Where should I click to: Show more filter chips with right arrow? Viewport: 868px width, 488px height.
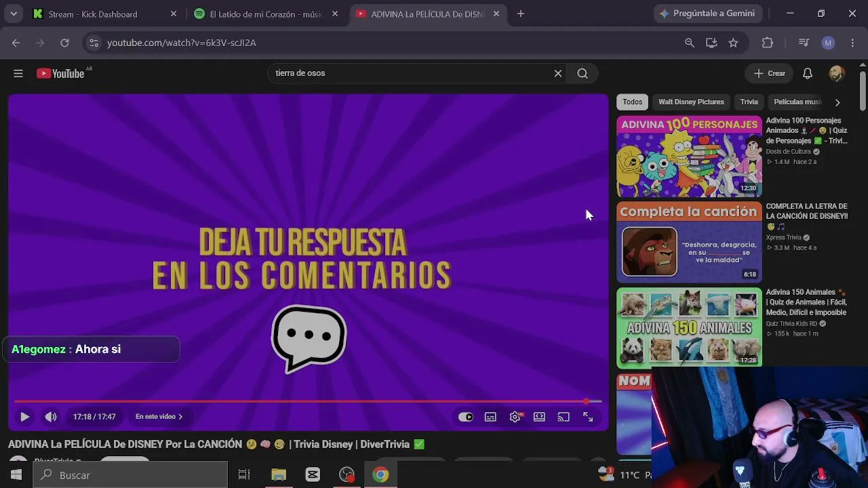pyautogui.click(x=837, y=102)
